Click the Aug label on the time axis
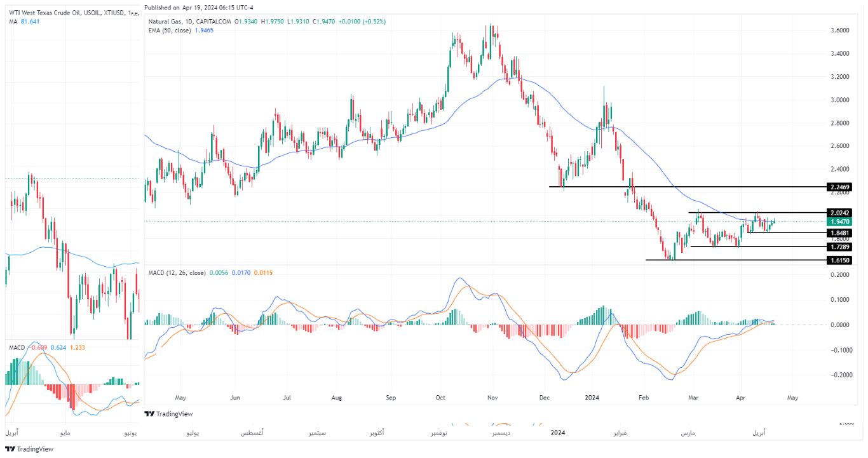 [x=337, y=398]
